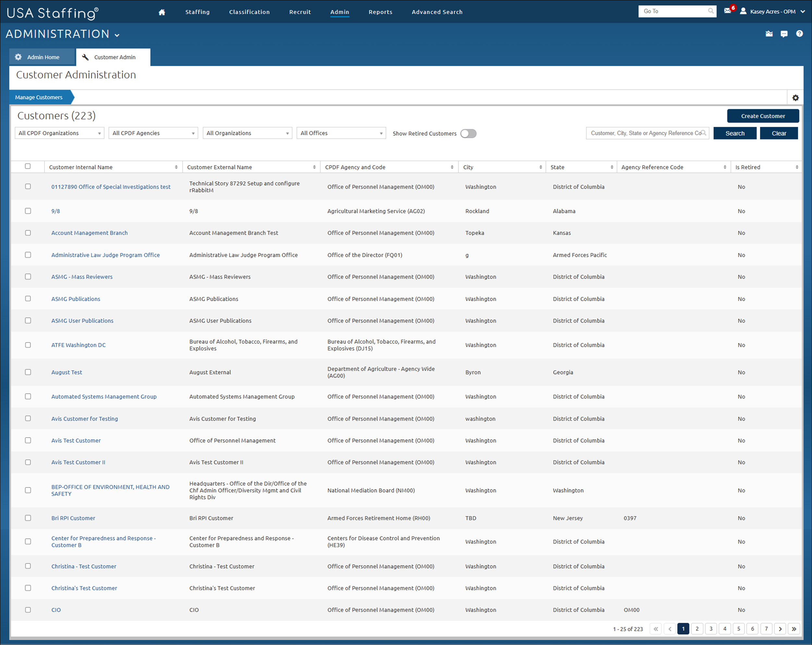Open All CPDF Organizations dropdown
Screen dimensions: 812x645
point(59,133)
